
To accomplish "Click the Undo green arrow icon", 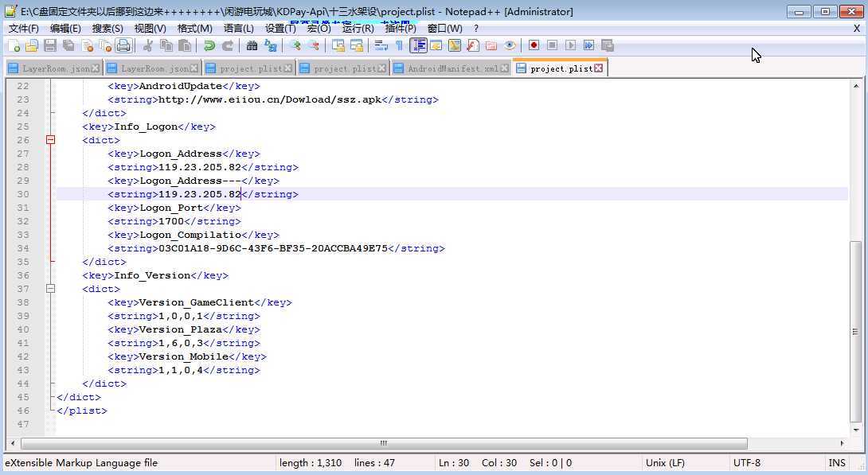I will click(x=209, y=46).
